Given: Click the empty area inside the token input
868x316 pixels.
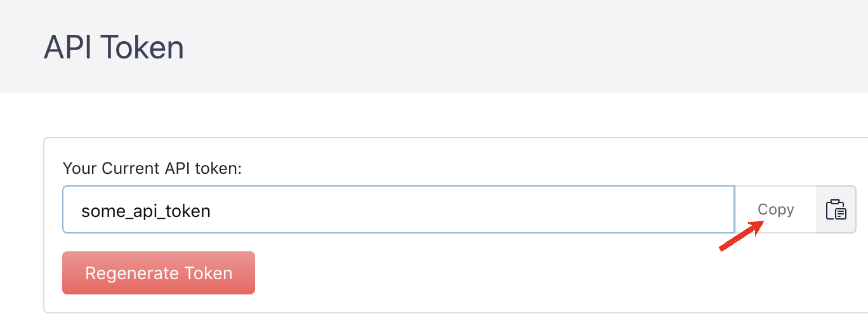Looking at the screenshot, I should coord(476,209).
